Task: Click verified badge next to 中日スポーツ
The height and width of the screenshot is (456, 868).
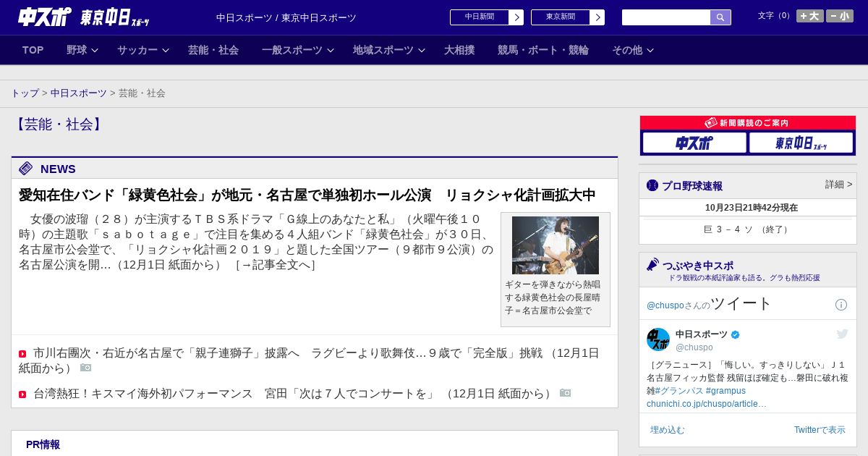Action: pos(736,334)
